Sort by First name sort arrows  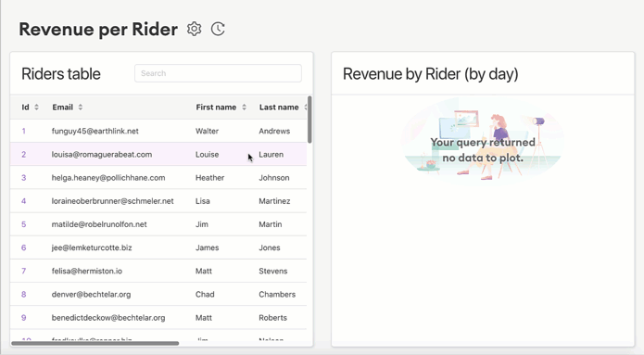tap(244, 108)
